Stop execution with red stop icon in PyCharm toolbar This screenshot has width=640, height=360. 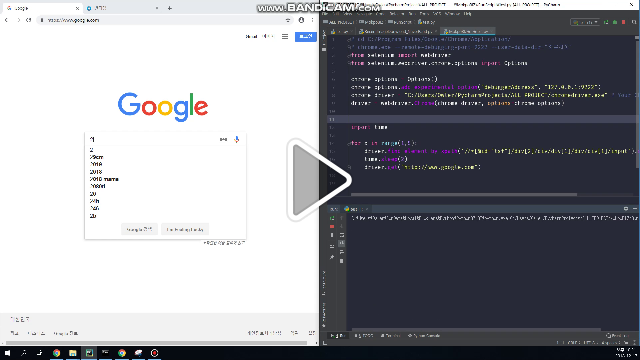pos(624,22)
